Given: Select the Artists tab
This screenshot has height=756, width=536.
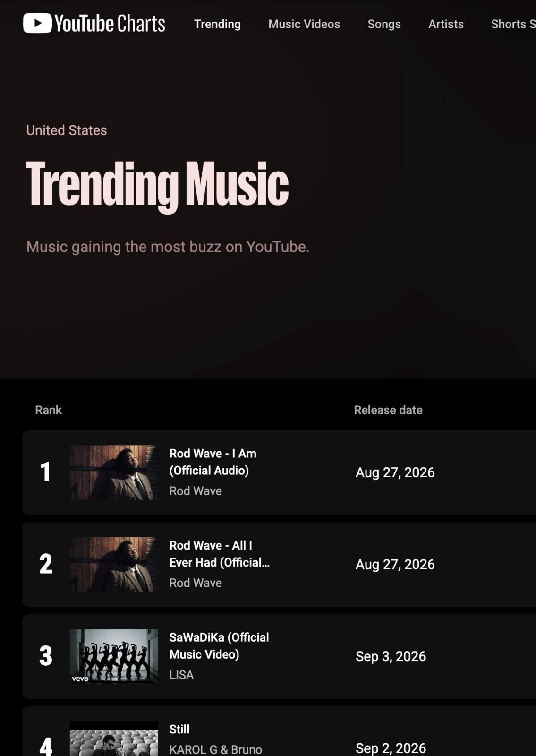Looking at the screenshot, I should [x=446, y=24].
